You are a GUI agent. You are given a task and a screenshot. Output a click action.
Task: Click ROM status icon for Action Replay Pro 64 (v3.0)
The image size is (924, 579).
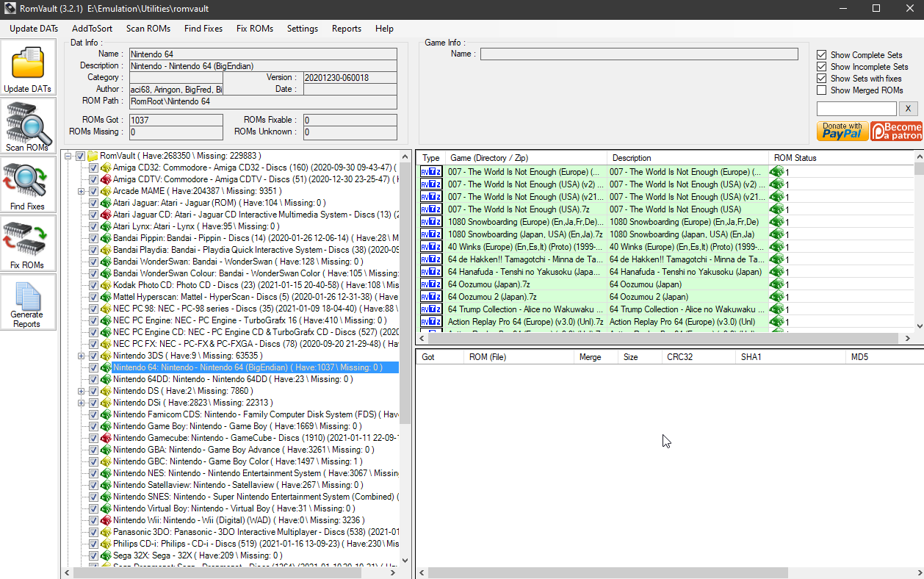(777, 322)
